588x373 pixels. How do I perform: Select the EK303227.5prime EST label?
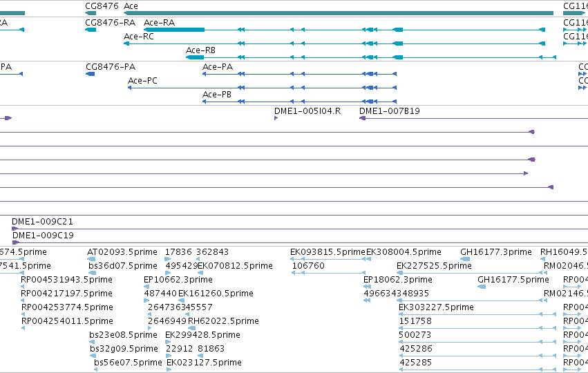click(436, 307)
